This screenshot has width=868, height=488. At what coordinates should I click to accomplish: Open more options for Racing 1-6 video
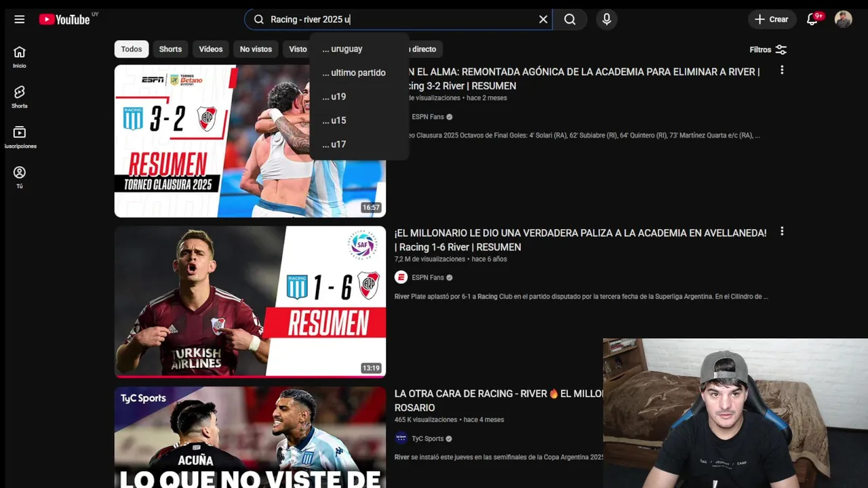click(x=782, y=231)
